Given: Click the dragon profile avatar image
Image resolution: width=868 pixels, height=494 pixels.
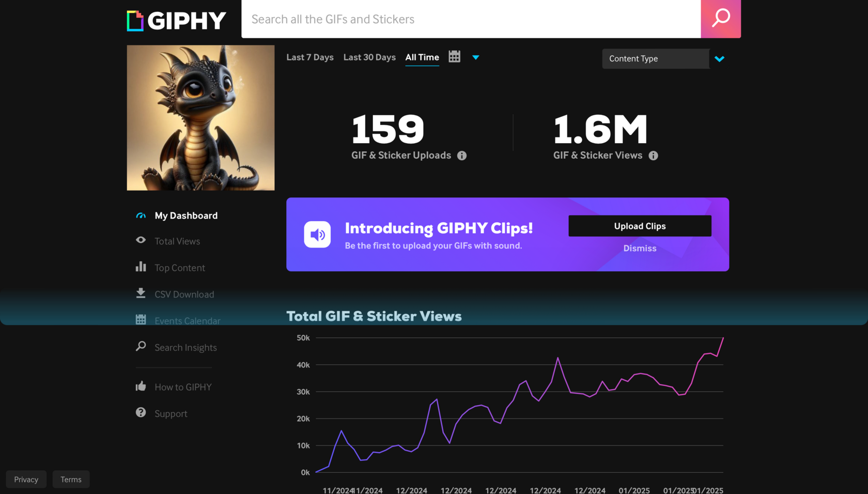Looking at the screenshot, I should coord(200,118).
